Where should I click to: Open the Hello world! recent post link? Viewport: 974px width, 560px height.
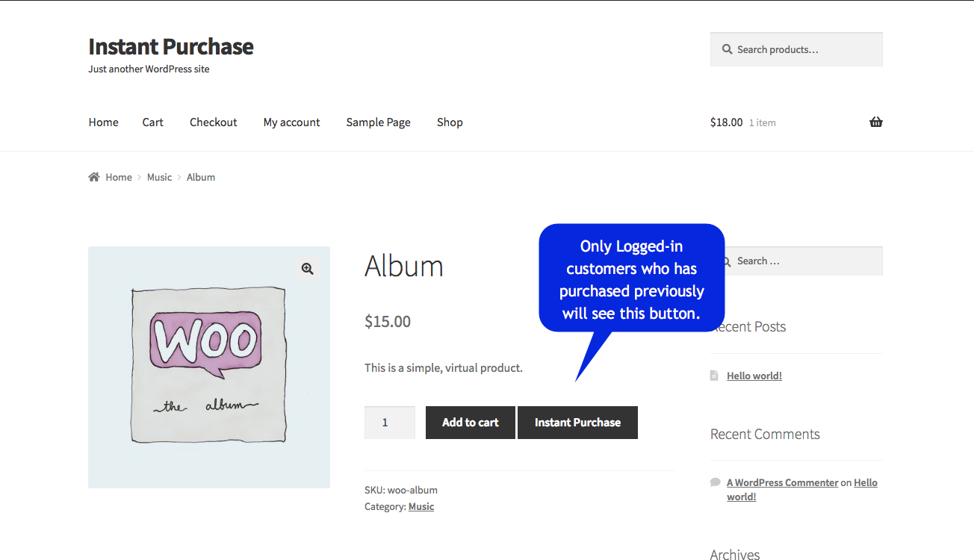pos(754,376)
